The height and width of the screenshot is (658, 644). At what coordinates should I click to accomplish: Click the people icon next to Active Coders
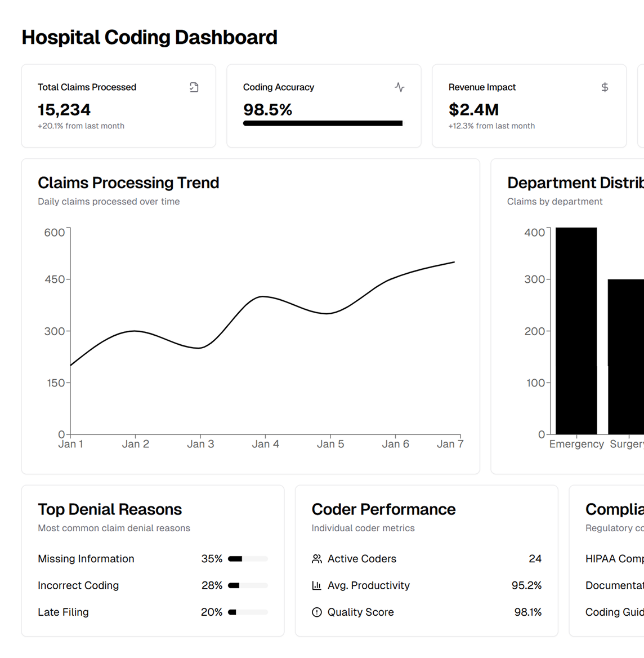tap(316, 559)
